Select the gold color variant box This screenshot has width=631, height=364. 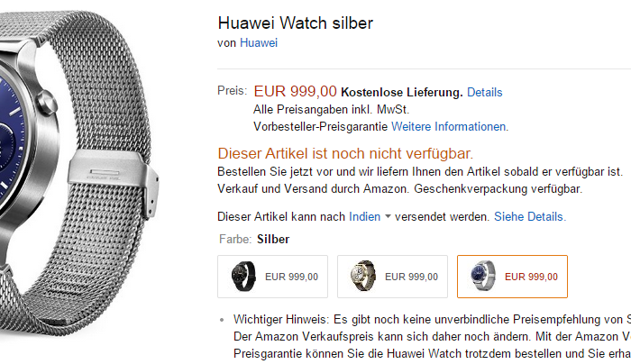[392, 277]
